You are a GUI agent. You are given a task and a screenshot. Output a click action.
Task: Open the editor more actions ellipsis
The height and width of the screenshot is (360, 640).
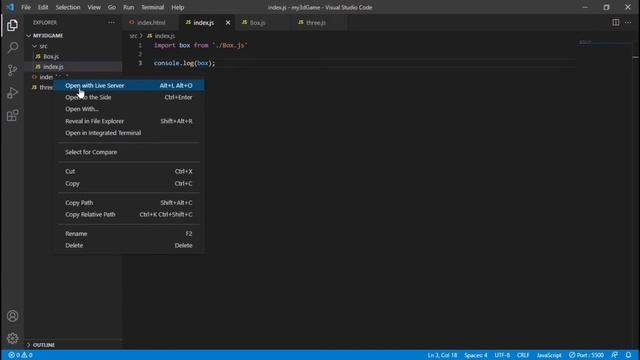point(628,22)
